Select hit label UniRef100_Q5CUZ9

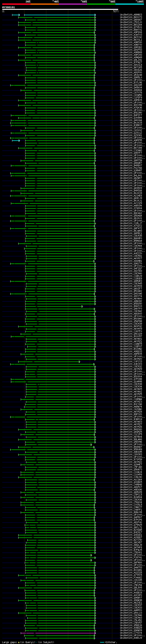pos(131,334)
